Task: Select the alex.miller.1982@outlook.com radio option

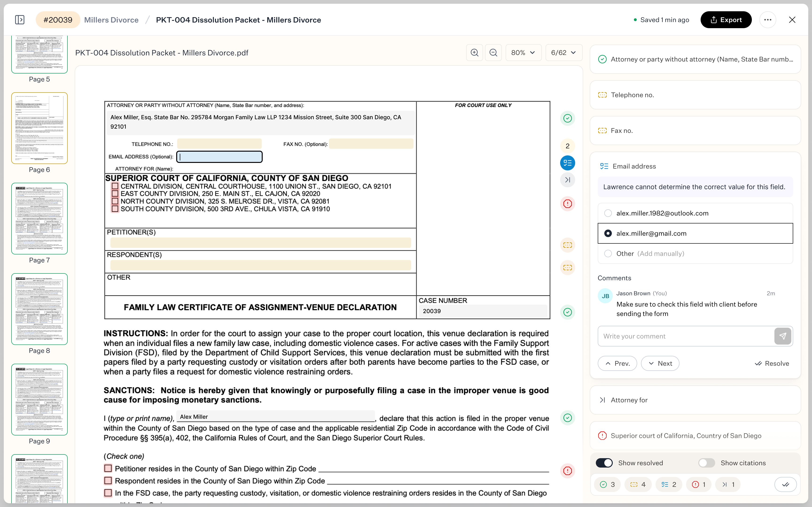Action: [608, 213]
